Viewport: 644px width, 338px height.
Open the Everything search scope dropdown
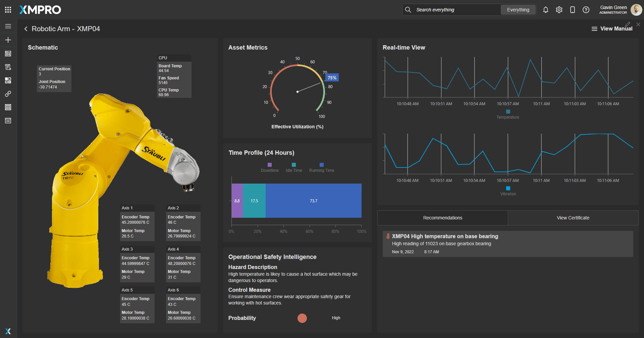pos(518,10)
